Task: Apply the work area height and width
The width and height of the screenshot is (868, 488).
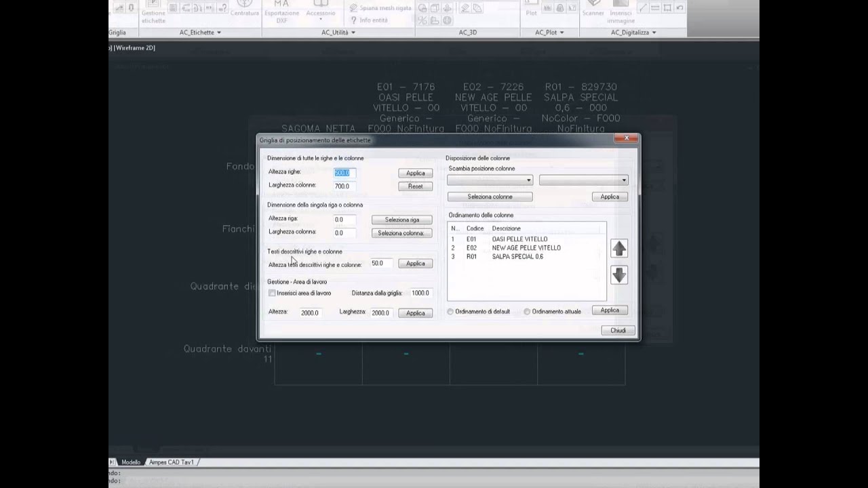Action: point(415,313)
